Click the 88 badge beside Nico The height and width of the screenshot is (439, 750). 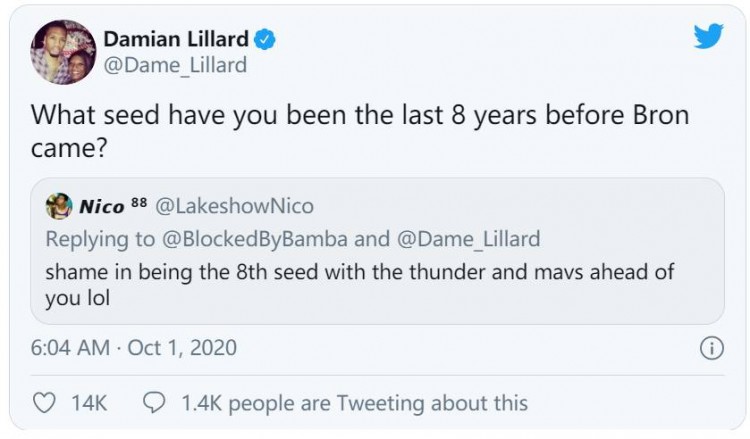click(x=139, y=203)
